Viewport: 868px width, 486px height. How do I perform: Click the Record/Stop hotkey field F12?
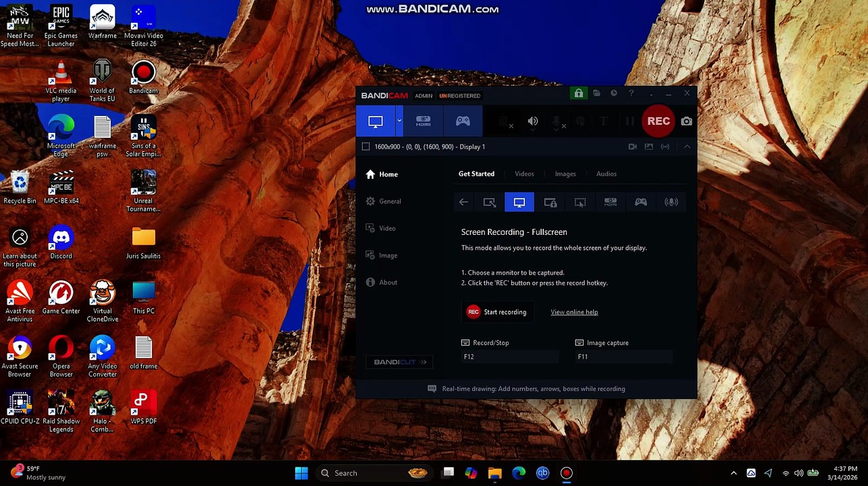(x=510, y=357)
